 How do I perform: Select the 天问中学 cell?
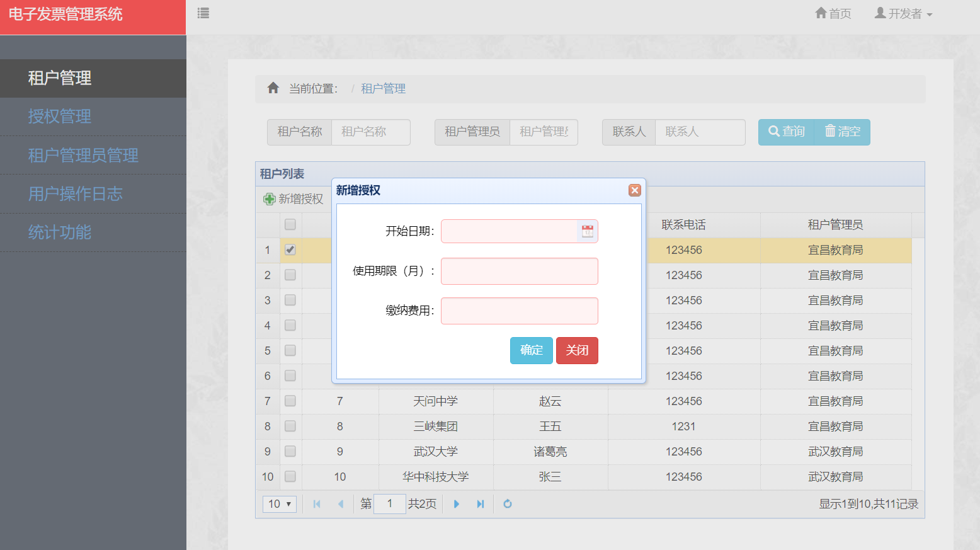(x=436, y=401)
